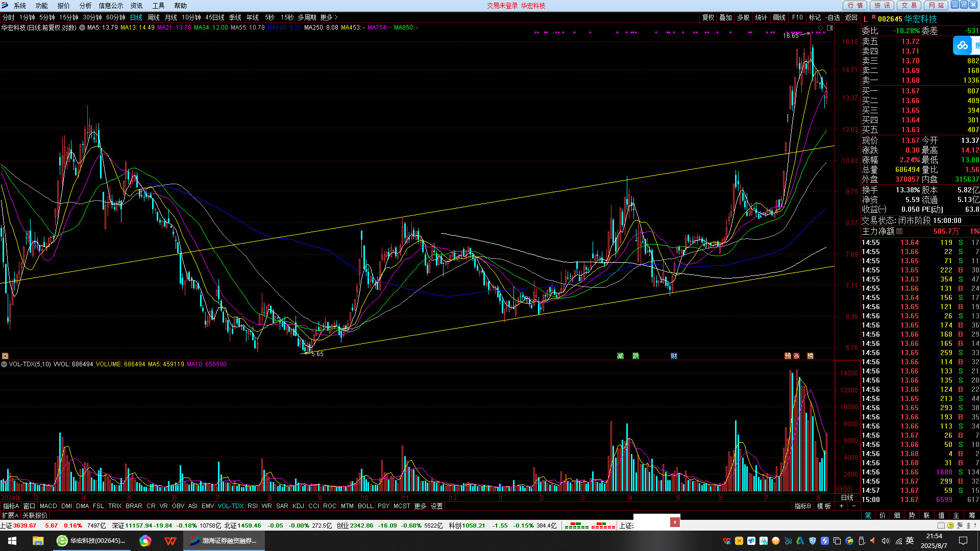Click the 榜 marker on the chart timeline

tap(810, 356)
